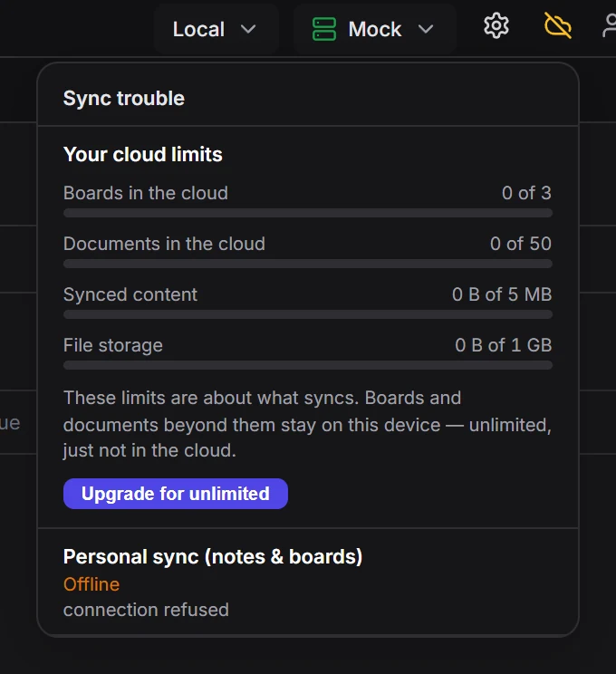Click the Synced content label
The width and height of the screenshot is (616, 674).
click(x=130, y=294)
